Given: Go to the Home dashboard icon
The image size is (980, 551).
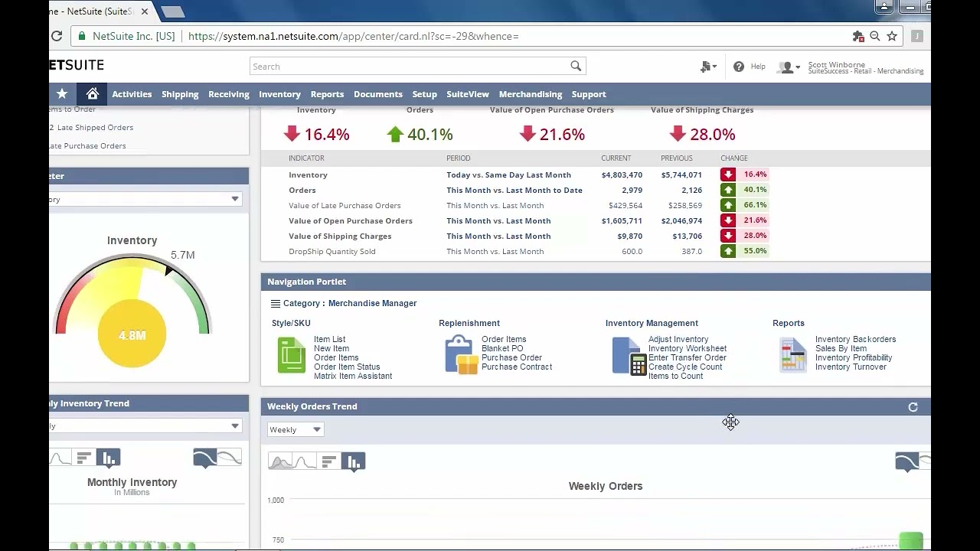Looking at the screenshot, I should point(93,93).
